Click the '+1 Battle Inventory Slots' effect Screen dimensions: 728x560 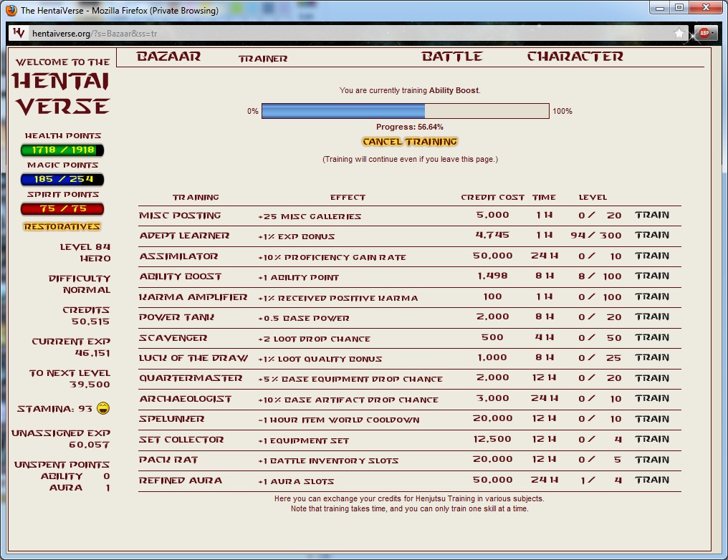[328, 460]
